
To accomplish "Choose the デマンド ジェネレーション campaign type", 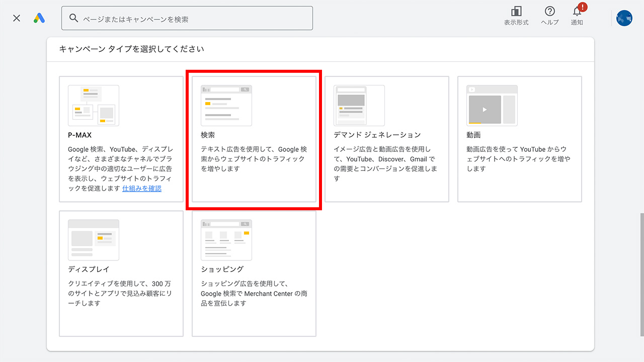I will (386, 139).
